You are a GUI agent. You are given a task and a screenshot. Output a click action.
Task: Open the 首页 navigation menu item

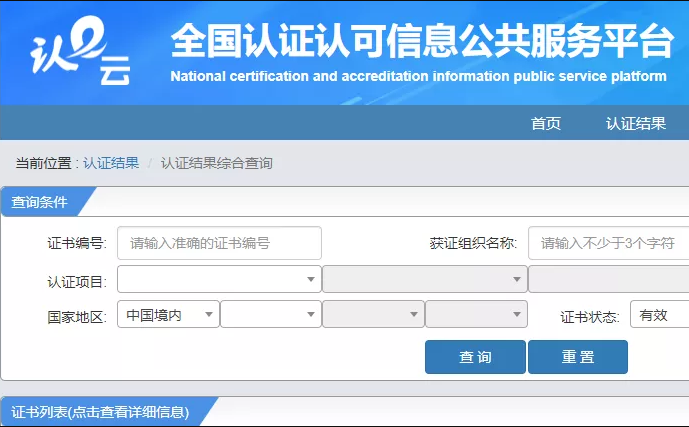click(545, 124)
